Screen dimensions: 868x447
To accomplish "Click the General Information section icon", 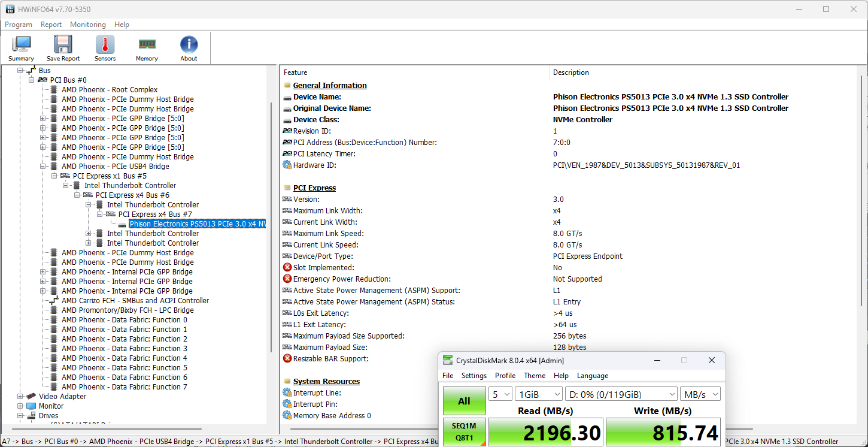I will 287,85.
